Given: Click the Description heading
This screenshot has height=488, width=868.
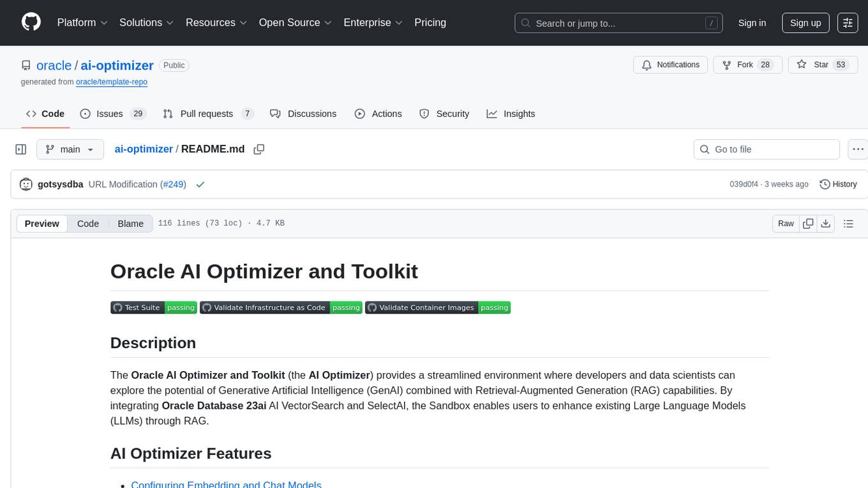Looking at the screenshot, I should pos(153,343).
